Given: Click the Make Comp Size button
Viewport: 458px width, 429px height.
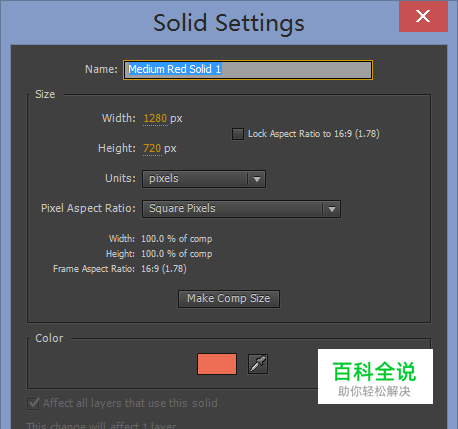Looking at the screenshot, I should (229, 299).
